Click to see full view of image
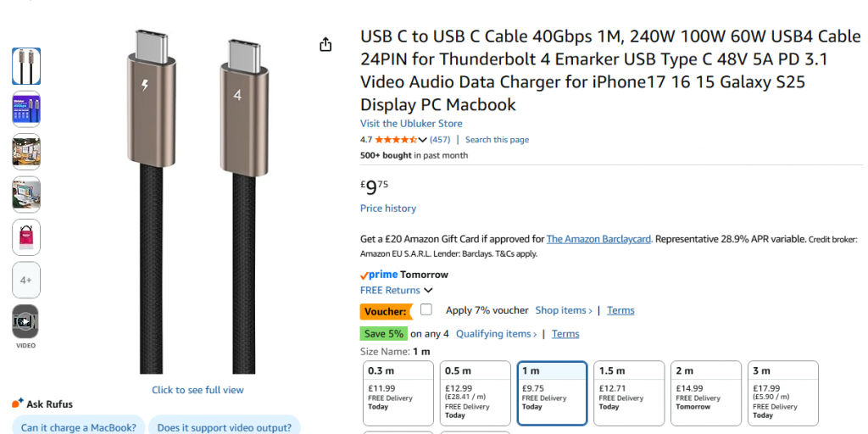 tap(198, 390)
